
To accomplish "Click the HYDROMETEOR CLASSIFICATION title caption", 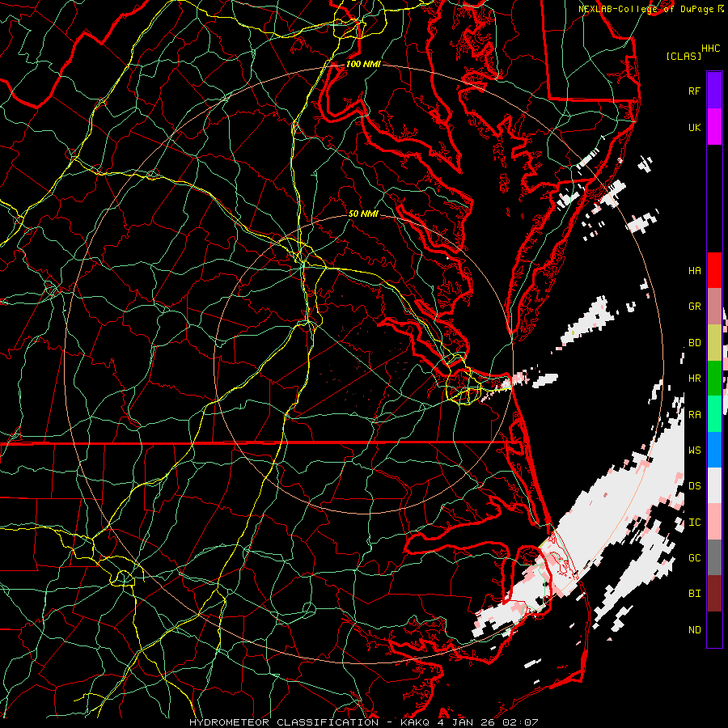I will [284, 722].
